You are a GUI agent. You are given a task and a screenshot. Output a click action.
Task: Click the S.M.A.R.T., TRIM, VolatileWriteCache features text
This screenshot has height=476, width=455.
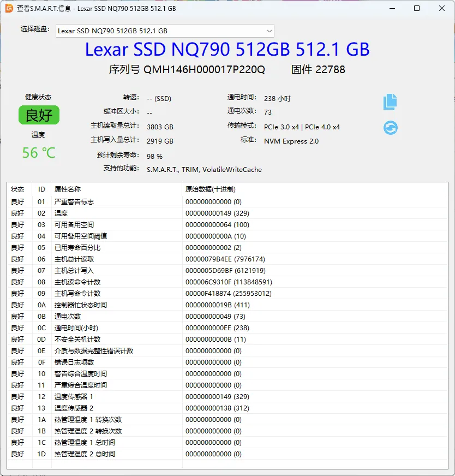click(204, 169)
